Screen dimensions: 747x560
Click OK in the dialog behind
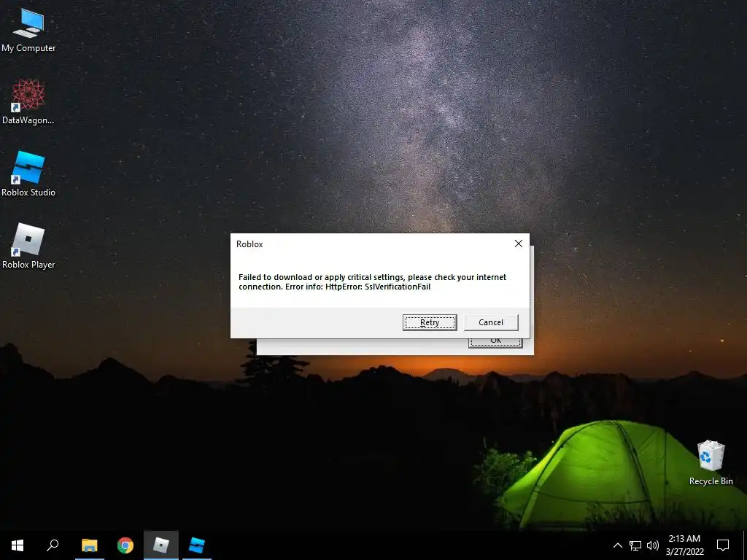tap(495, 342)
